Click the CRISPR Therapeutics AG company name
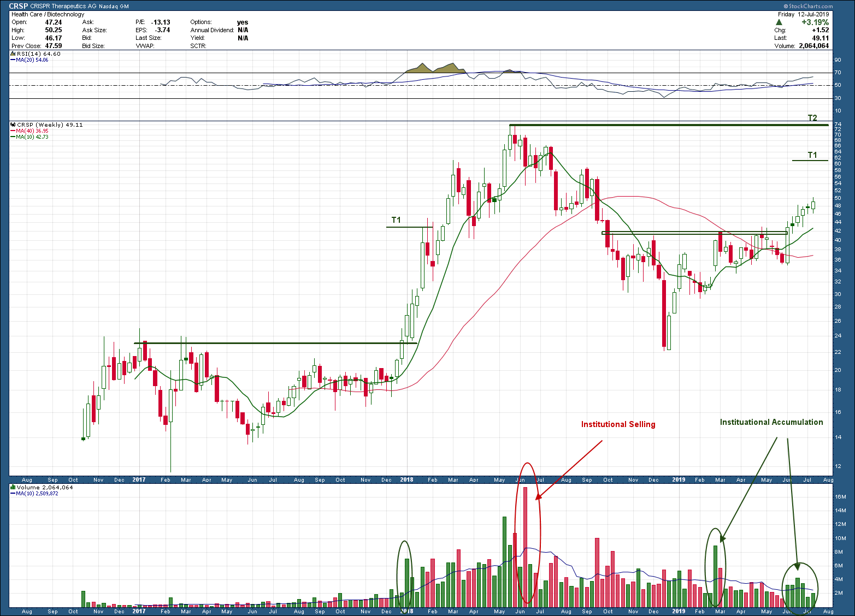This screenshot has width=855, height=616. pyautogui.click(x=63, y=7)
